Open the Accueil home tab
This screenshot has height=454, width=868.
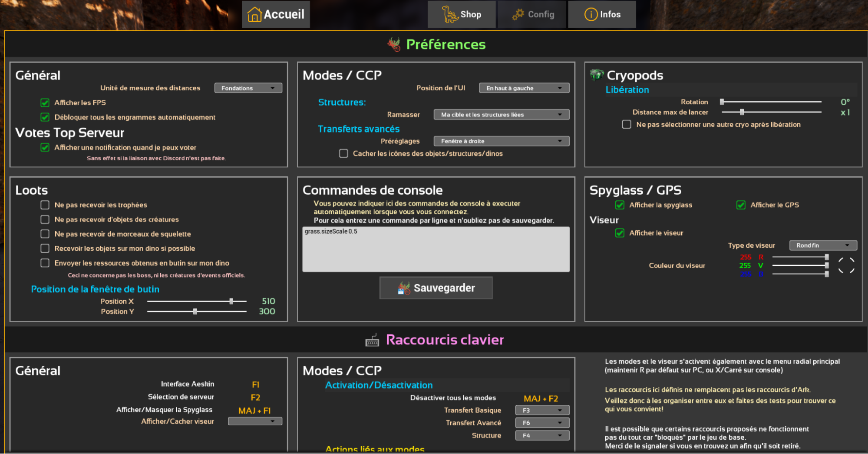(x=276, y=14)
